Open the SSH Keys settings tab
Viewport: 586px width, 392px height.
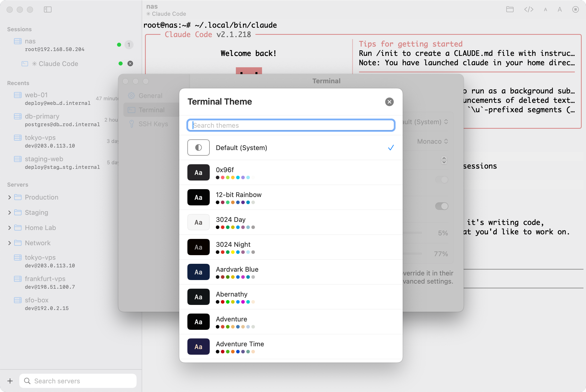point(152,124)
